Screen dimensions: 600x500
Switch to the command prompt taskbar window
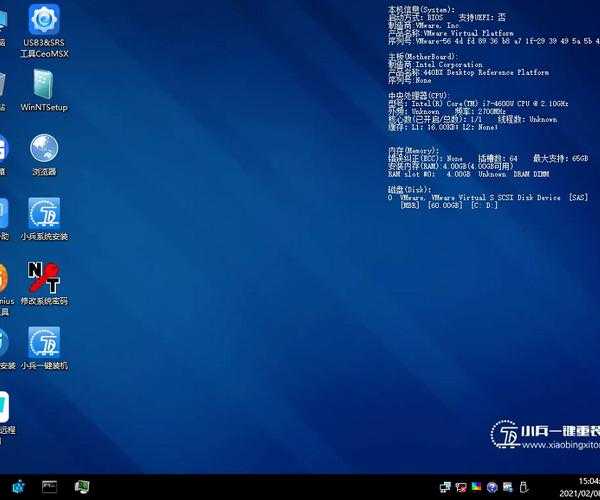49,486
